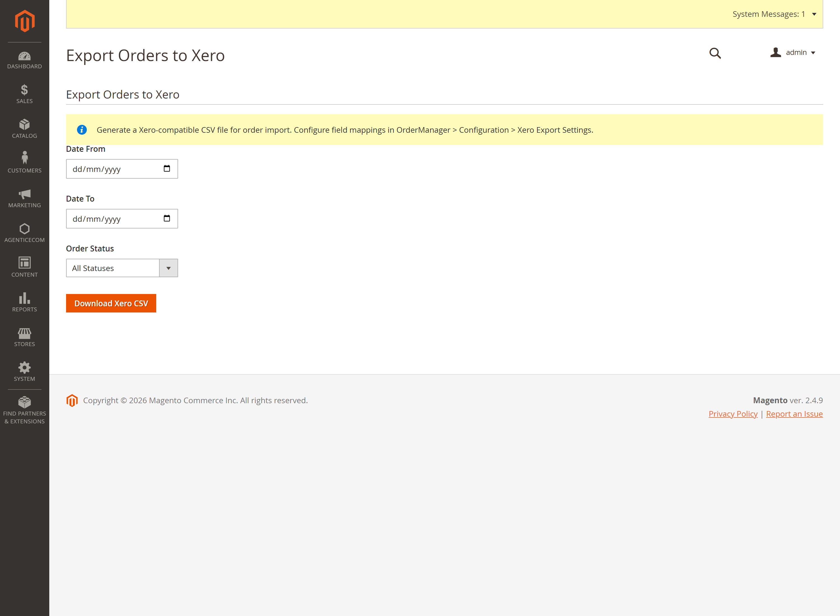Click the Magento logo in the footer
Viewport: 840px width, 616px height.
(72, 400)
